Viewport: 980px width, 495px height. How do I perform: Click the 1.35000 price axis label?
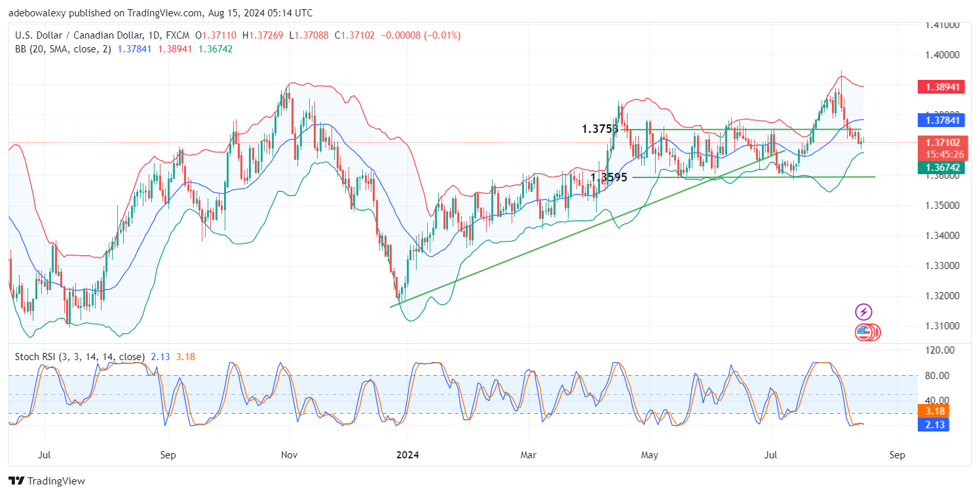tap(942, 206)
